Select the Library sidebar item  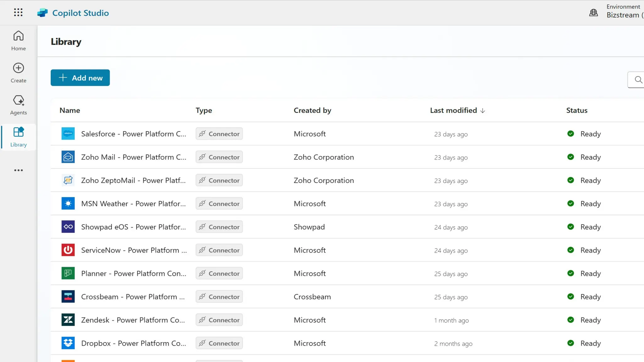(x=19, y=137)
